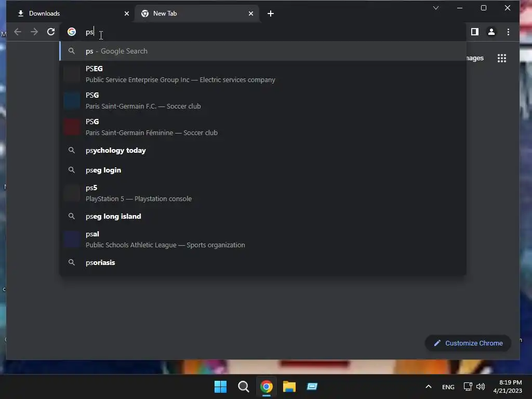Open a new tab with plus button
Screen dimensions: 532x399
click(270, 14)
